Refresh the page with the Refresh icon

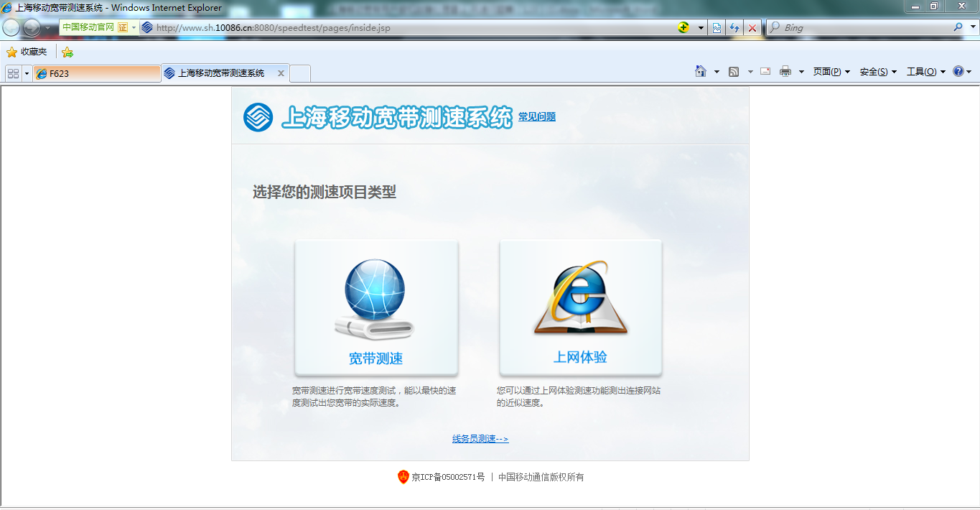(734, 28)
